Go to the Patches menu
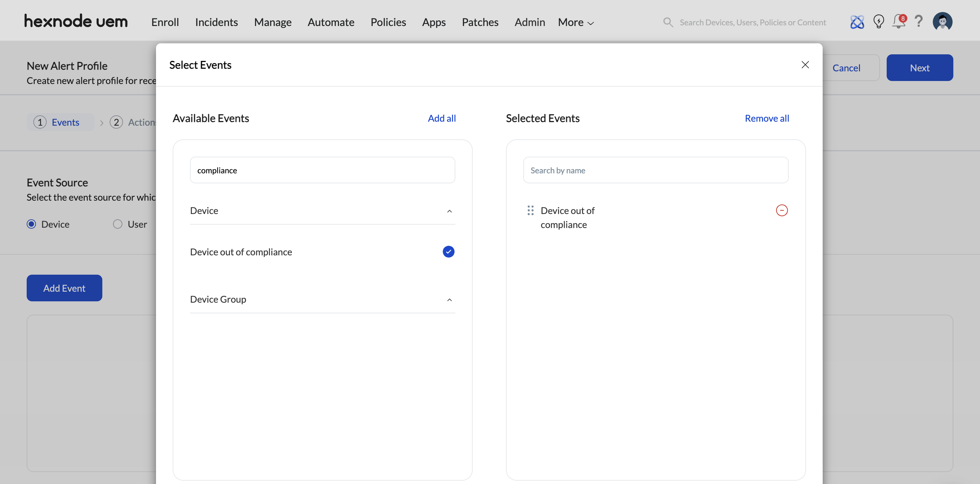Image resolution: width=980 pixels, height=484 pixels. click(480, 22)
